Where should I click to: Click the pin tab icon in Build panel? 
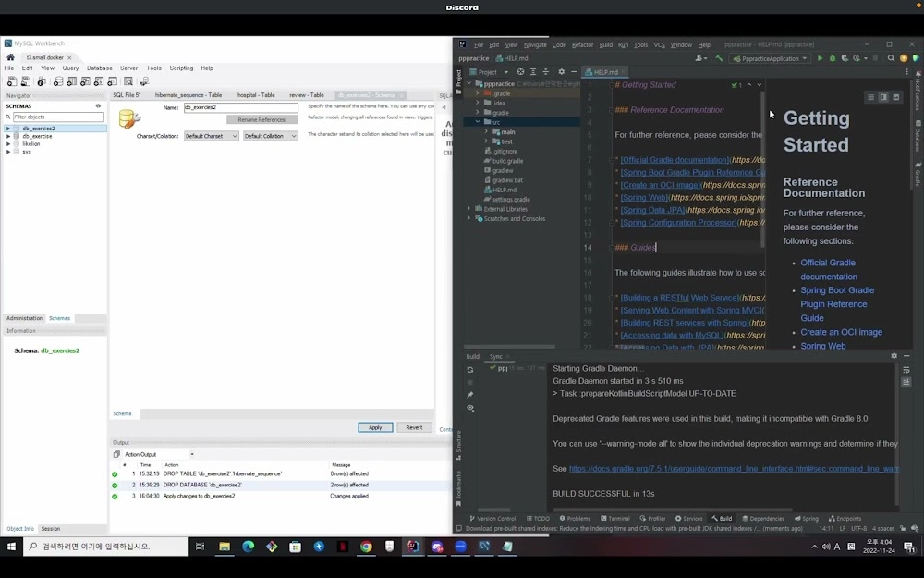coord(470,395)
